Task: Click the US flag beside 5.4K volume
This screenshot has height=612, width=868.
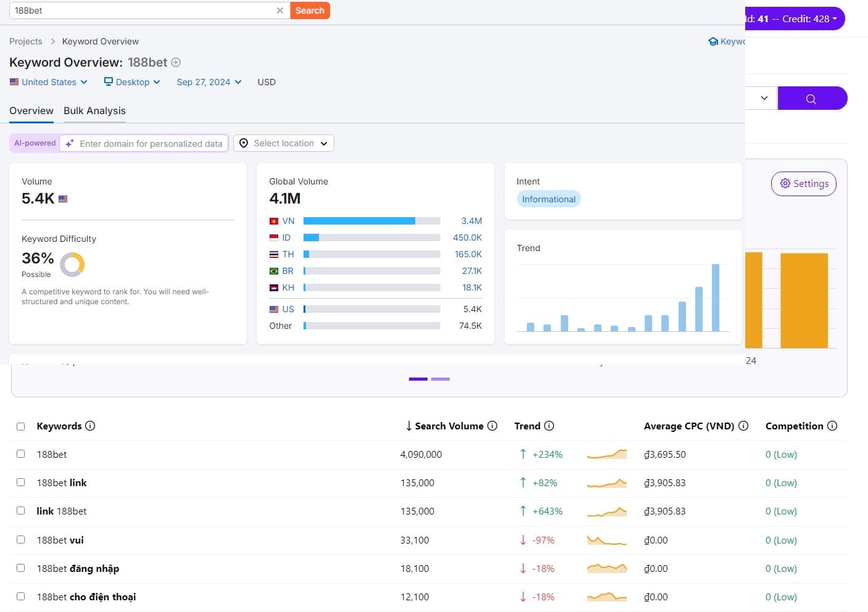Action: click(63, 199)
